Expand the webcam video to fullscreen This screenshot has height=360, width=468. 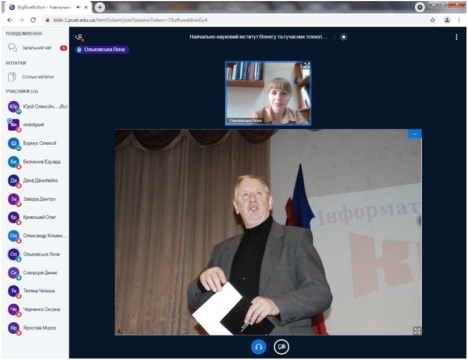click(x=306, y=66)
